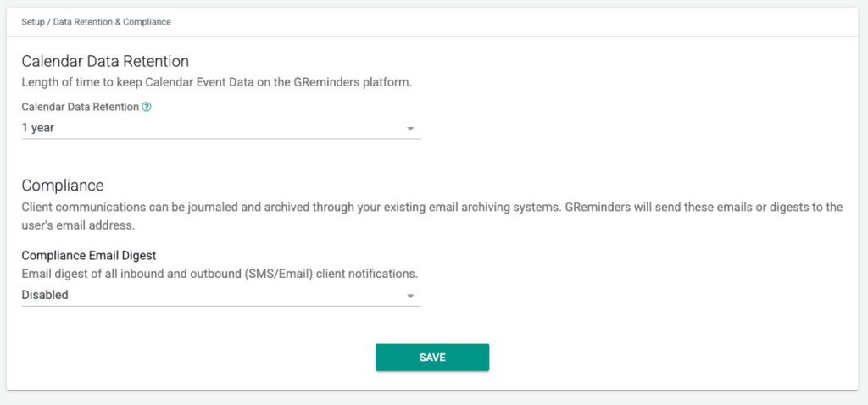Click the Compliance section heading
Viewport: 868px width, 405px height.
click(63, 185)
